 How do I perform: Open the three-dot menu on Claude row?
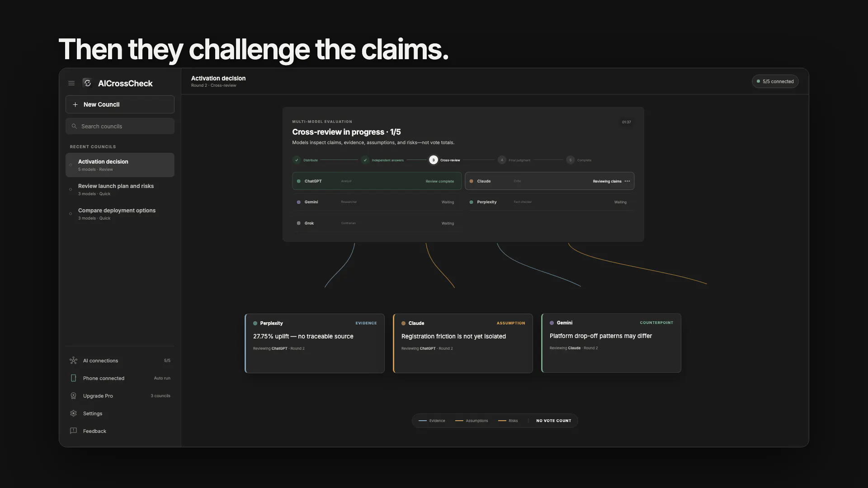click(627, 181)
